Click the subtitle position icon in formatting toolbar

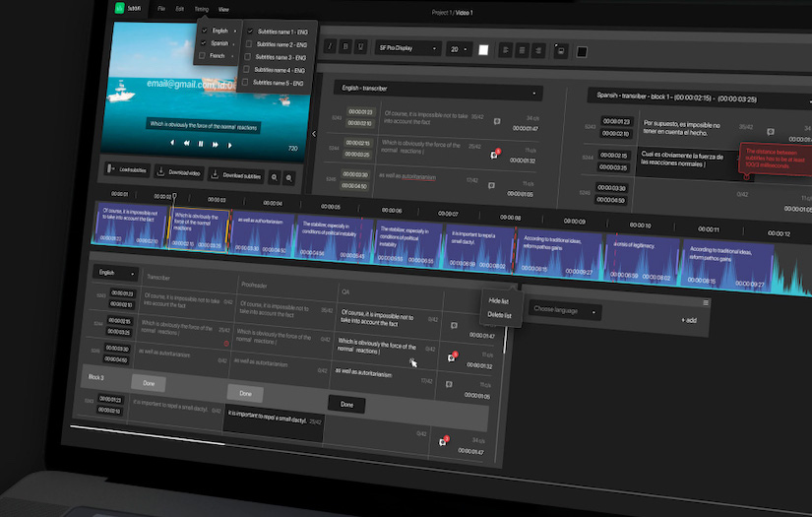pyautogui.click(x=560, y=51)
